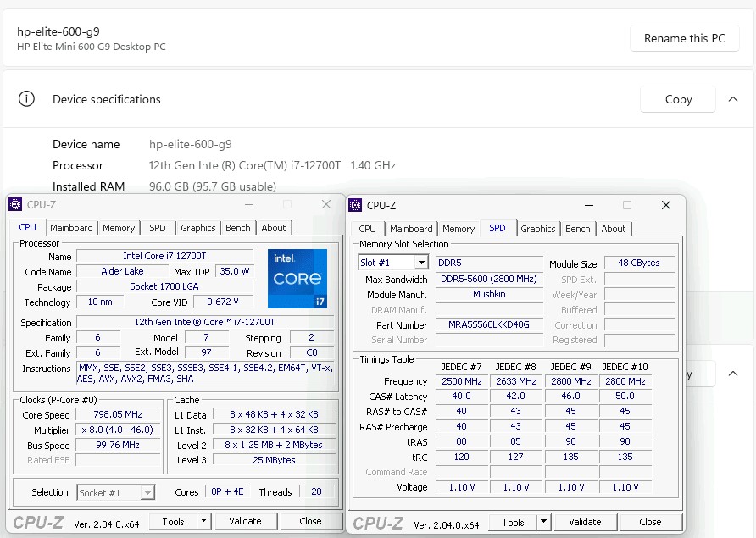
Task: Open the Tools dropdown arrow in right CPU-Z
Action: [543, 522]
